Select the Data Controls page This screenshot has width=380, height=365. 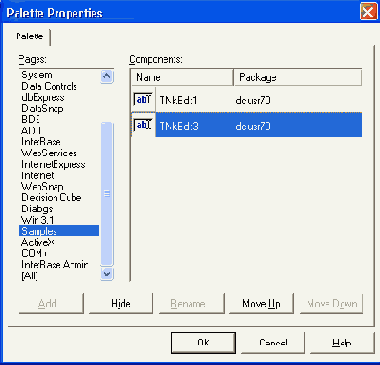[x=49, y=86]
